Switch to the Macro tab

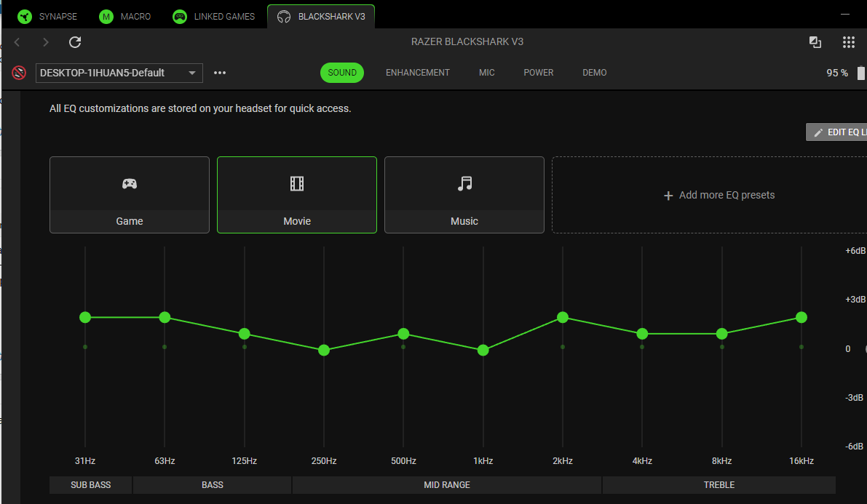(125, 17)
